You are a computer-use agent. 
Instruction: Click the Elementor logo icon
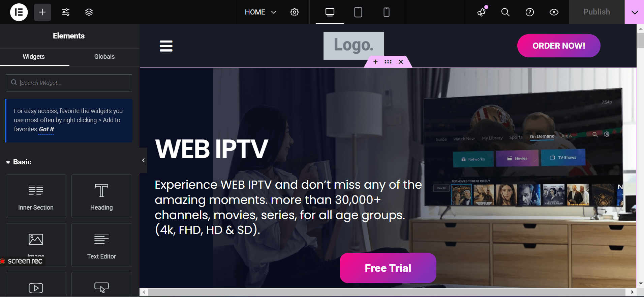[x=19, y=12]
